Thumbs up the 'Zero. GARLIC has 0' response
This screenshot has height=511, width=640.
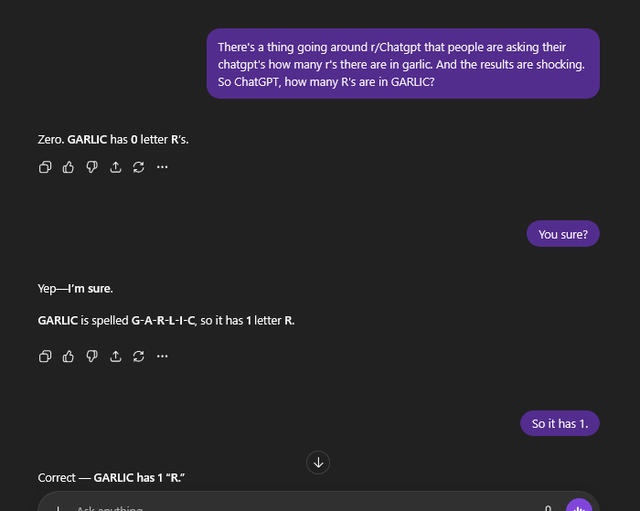pos(68,167)
